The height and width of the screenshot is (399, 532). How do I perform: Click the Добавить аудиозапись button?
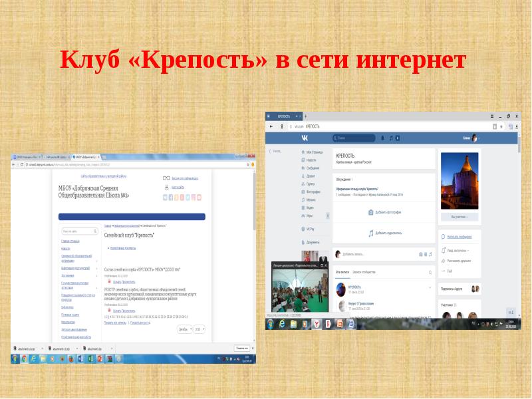click(385, 233)
